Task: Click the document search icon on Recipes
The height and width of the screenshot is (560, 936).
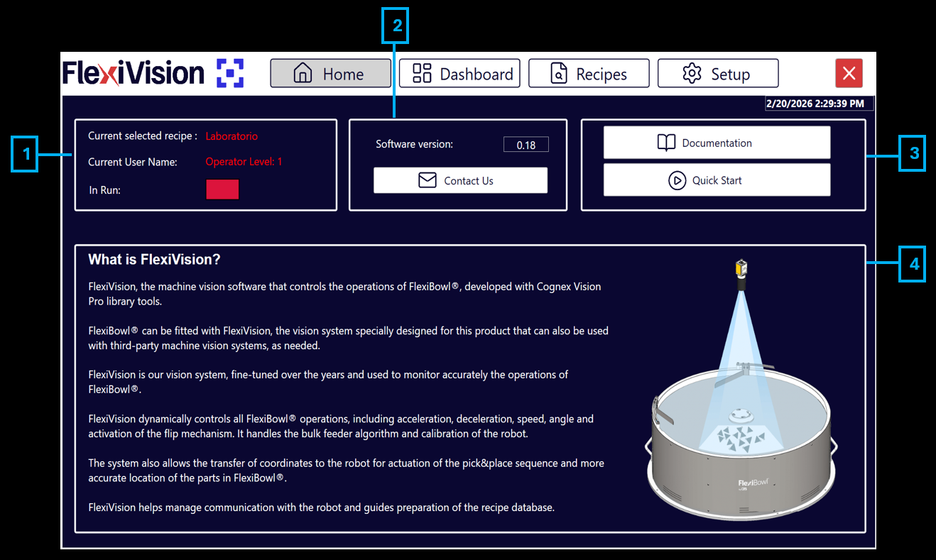Action: point(559,73)
